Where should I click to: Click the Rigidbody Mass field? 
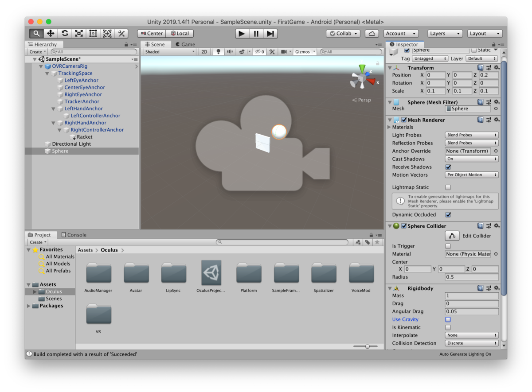(472, 295)
